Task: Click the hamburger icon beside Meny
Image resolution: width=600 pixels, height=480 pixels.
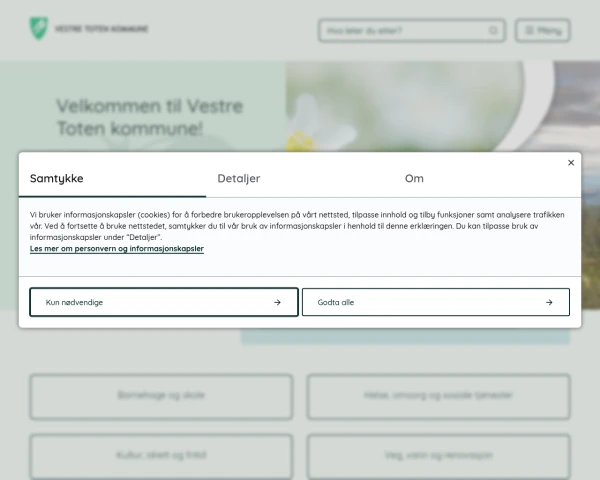Action: pos(529,30)
